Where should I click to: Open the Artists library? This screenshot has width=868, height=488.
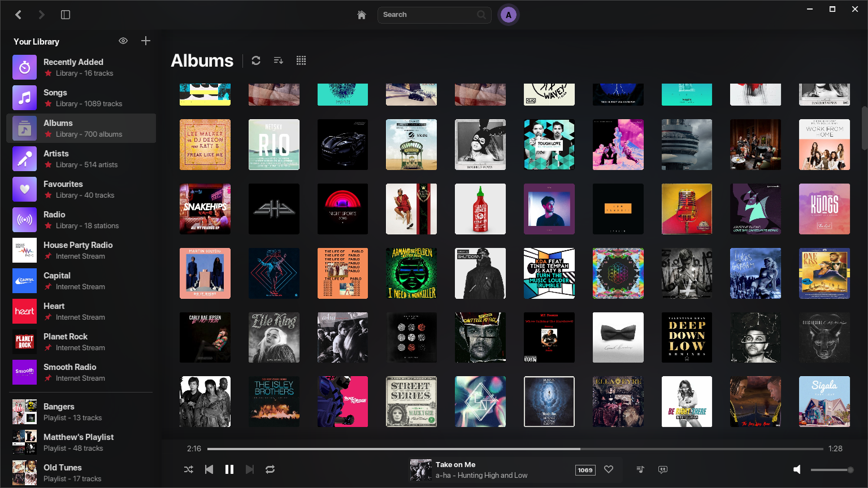(x=81, y=159)
